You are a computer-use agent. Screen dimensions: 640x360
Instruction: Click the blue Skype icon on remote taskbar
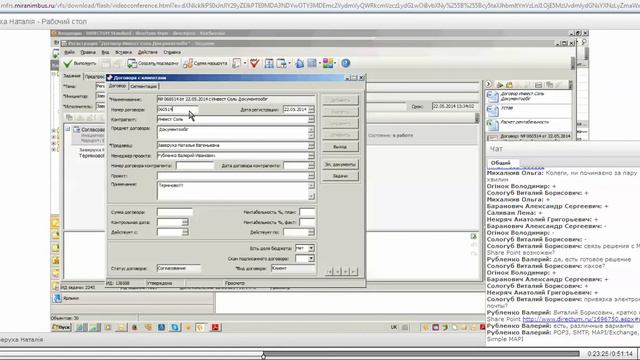click(175, 327)
